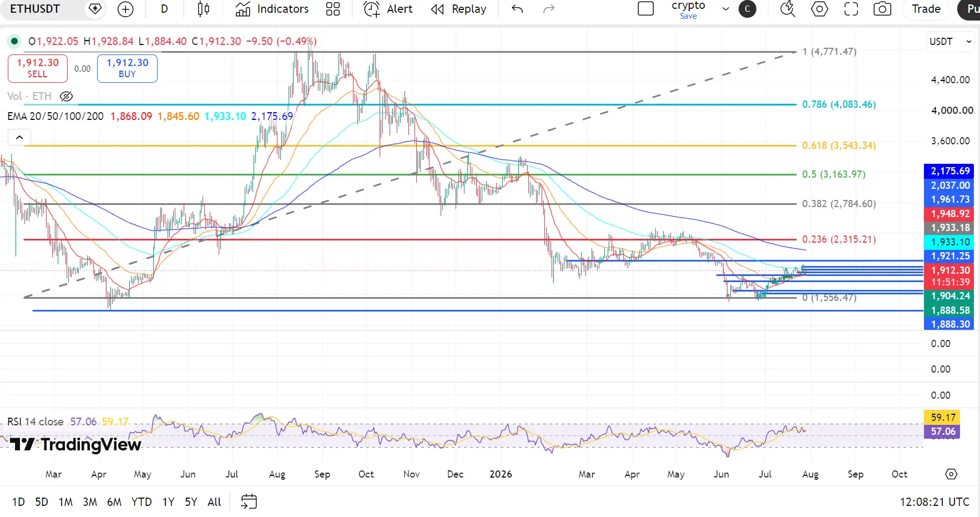Take a chart snapshot with camera icon

[882, 9]
